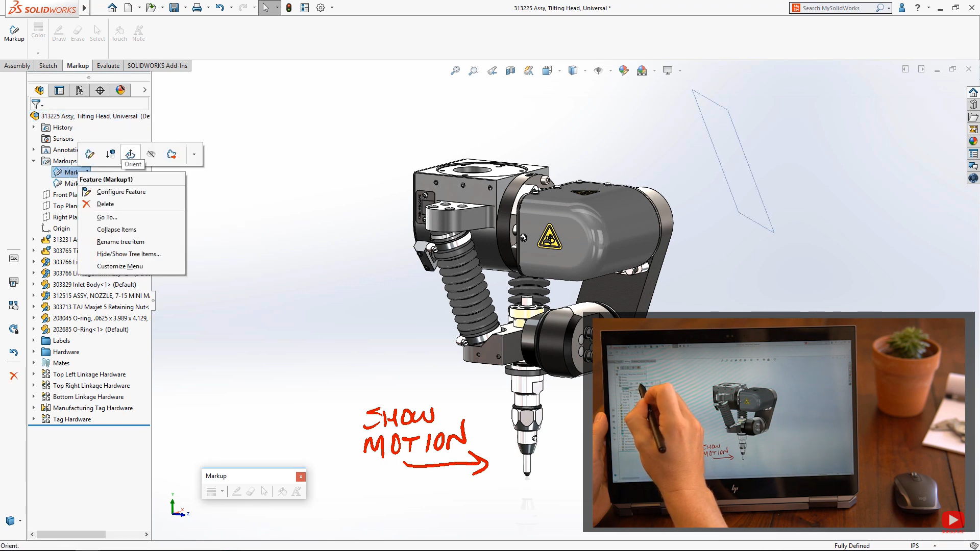This screenshot has width=980, height=551.
Task: Expand the Mates tree node
Action: 35,363
